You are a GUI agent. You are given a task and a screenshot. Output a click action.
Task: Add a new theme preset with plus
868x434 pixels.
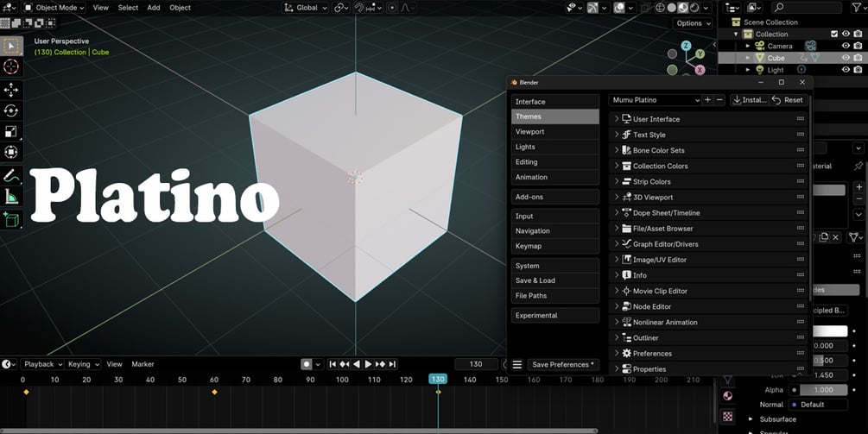click(x=707, y=100)
